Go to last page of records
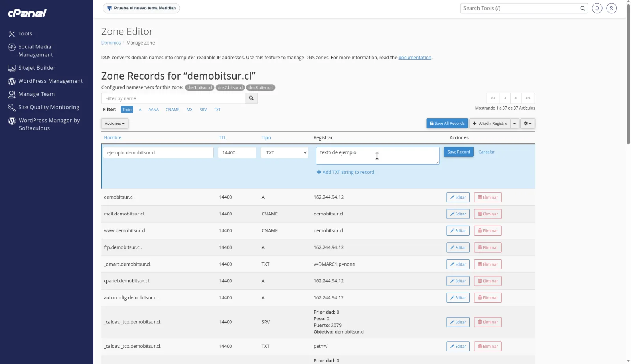The image size is (631, 364). [x=528, y=98]
